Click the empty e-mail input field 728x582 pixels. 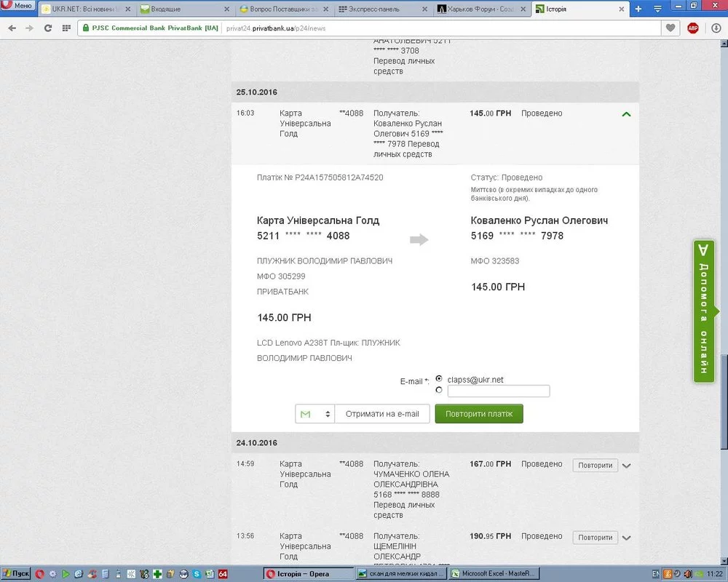498,391
